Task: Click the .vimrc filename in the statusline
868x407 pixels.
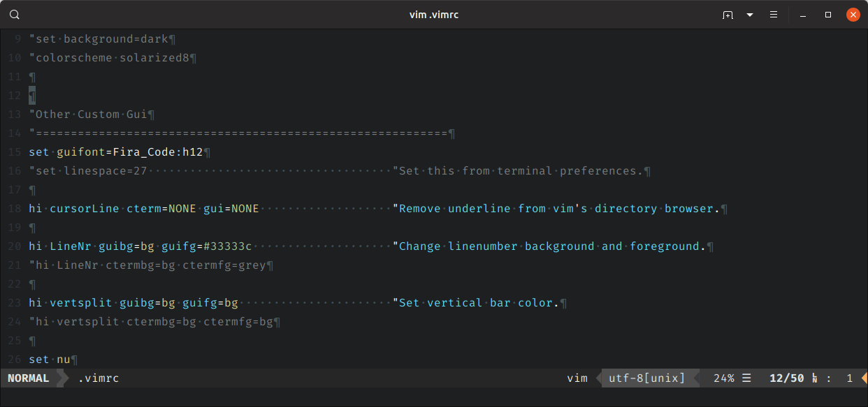Action: [x=98, y=378]
